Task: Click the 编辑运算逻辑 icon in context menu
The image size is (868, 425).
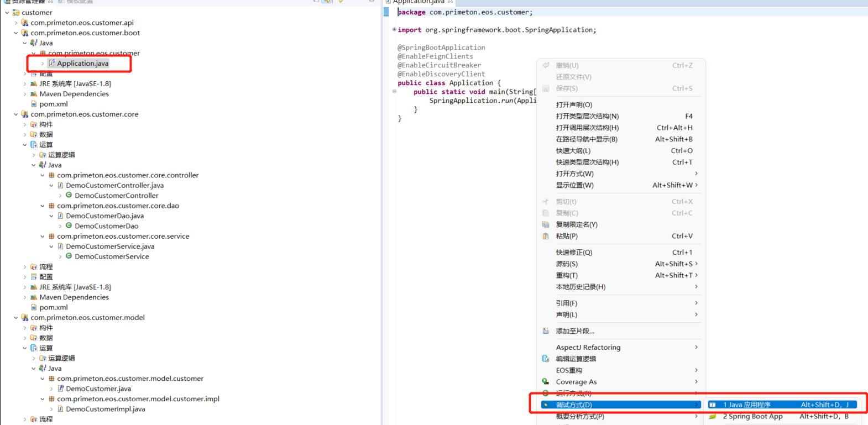Action: click(x=546, y=359)
